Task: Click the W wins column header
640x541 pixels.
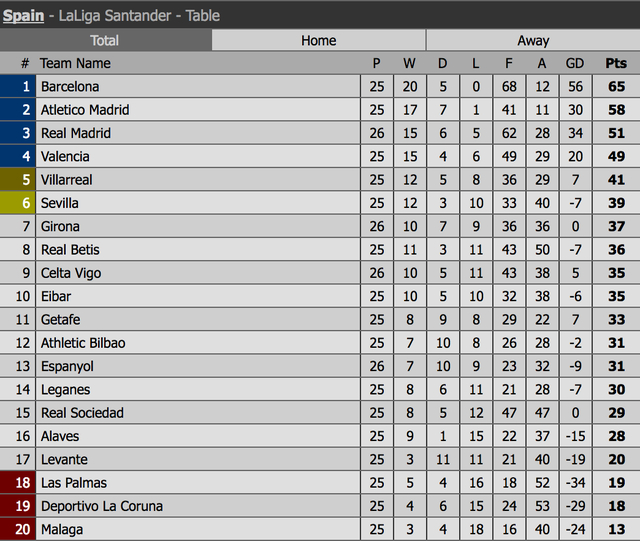Action: pyautogui.click(x=409, y=63)
